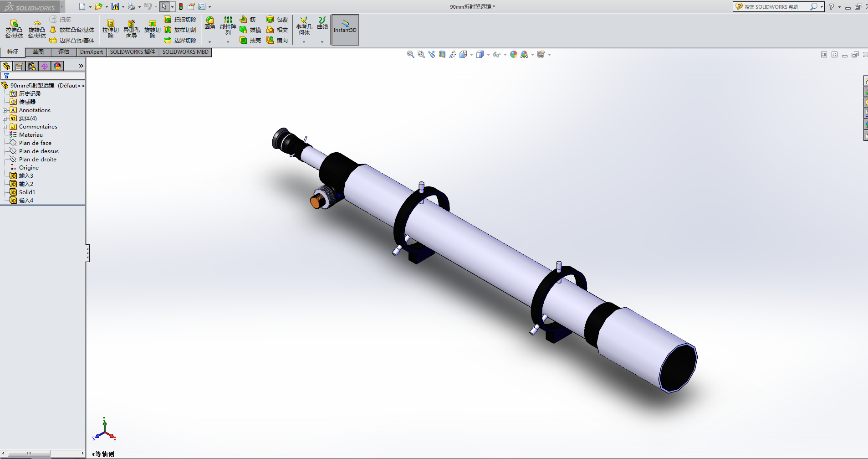The image size is (868, 459).
Task: Select the Intersect (相交) tool
Action: click(277, 30)
